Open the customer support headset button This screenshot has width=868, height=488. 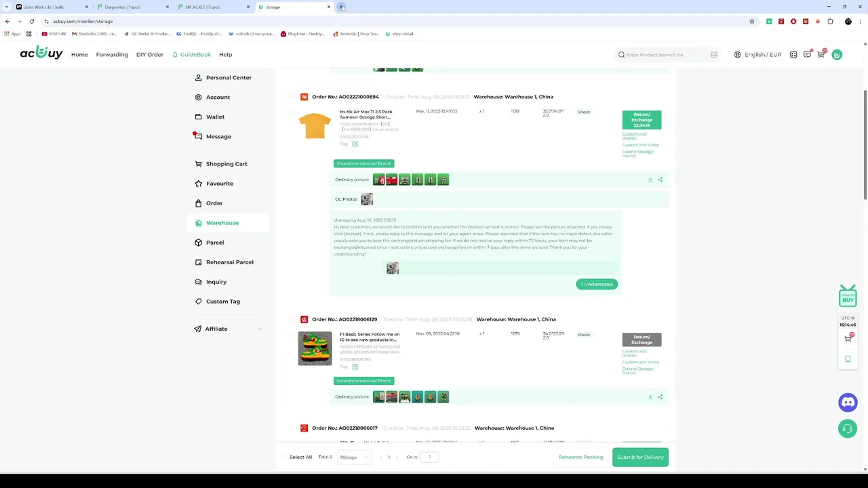click(x=848, y=428)
